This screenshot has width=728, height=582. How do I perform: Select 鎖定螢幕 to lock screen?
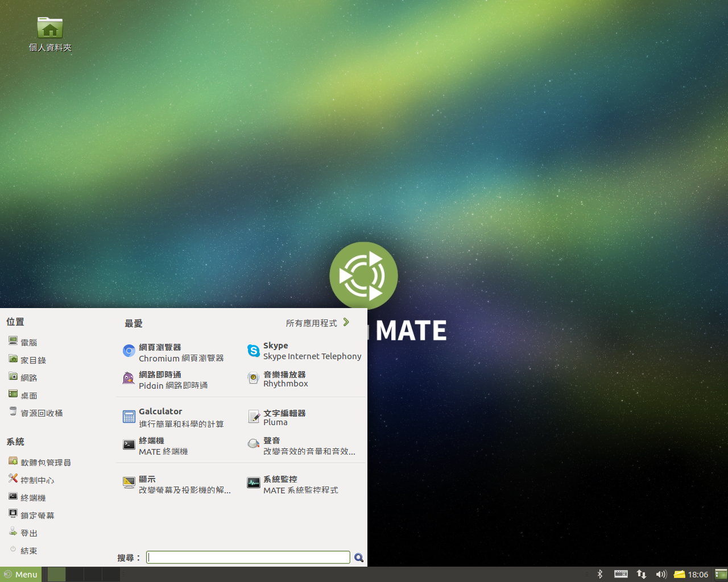coord(31,515)
